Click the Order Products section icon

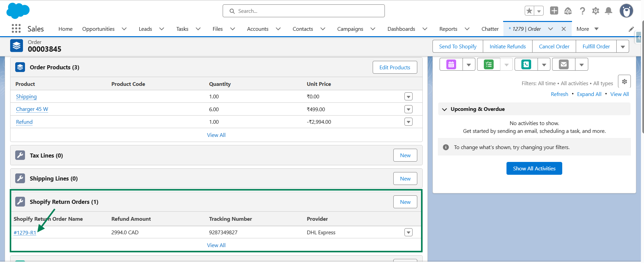[20, 67]
